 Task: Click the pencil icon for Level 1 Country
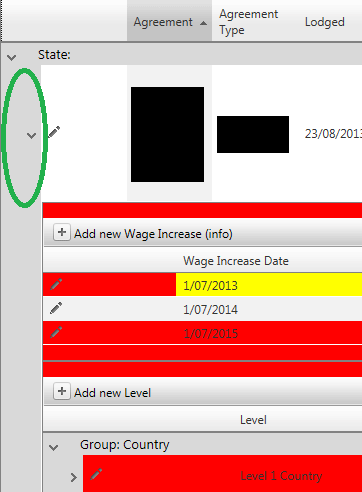pyautogui.click(x=96, y=474)
